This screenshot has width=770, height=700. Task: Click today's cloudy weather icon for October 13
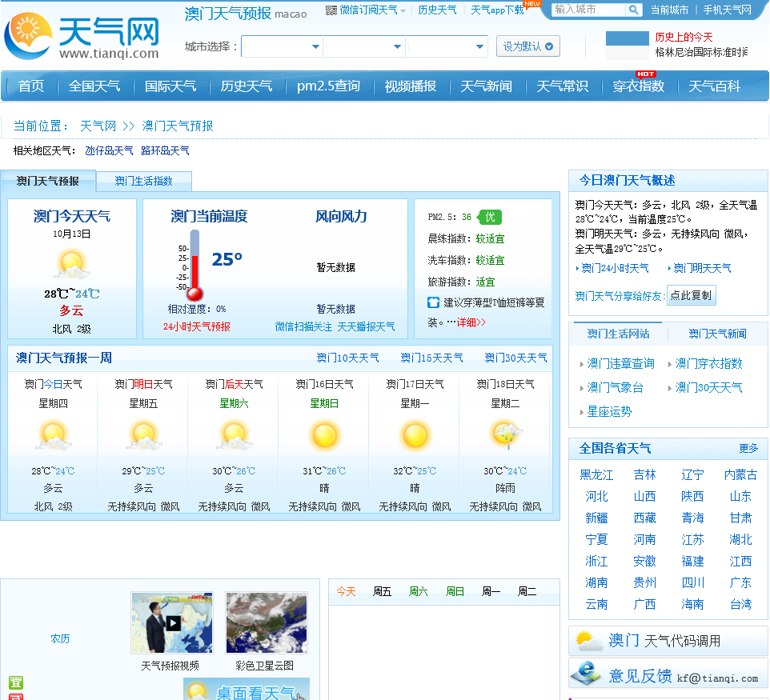coord(72,264)
